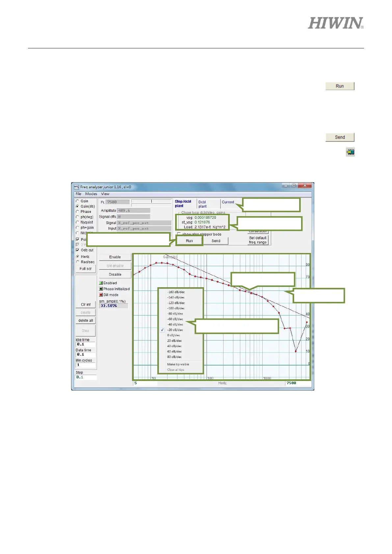392x554 pixels.
Task: Click the start frequency field showing 5
Action: point(145,383)
